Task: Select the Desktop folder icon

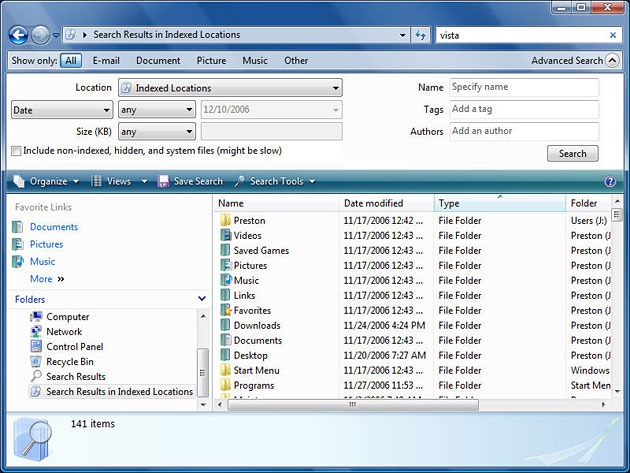Action: [x=226, y=355]
